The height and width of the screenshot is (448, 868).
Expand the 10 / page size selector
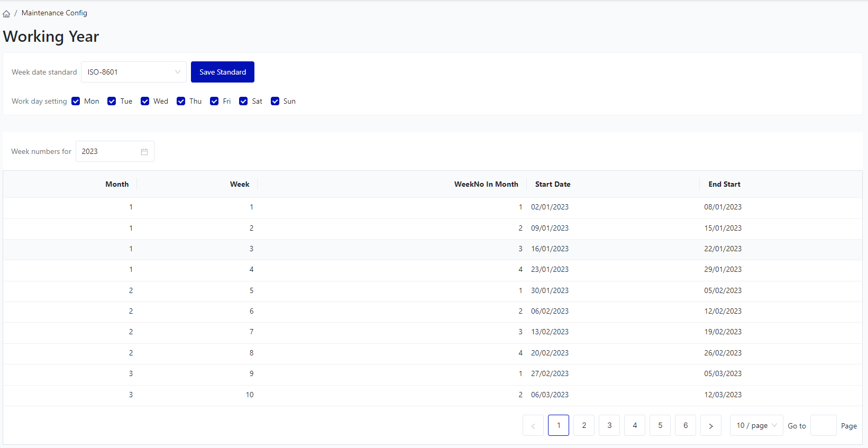click(756, 426)
